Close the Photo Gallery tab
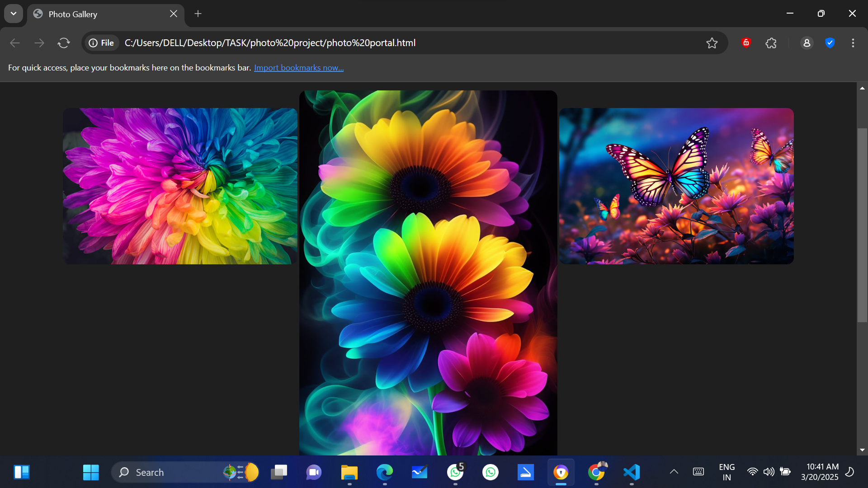The height and width of the screenshot is (488, 868). pyautogui.click(x=174, y=14)
